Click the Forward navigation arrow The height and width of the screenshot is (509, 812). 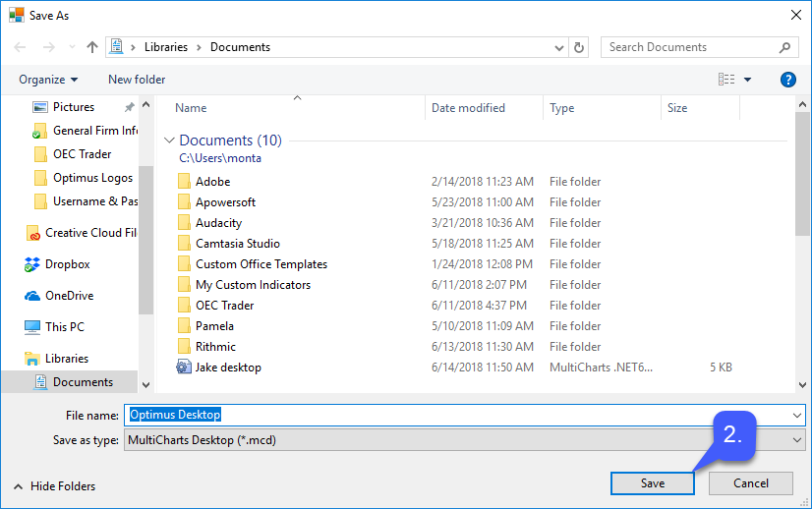coord(49,47)
